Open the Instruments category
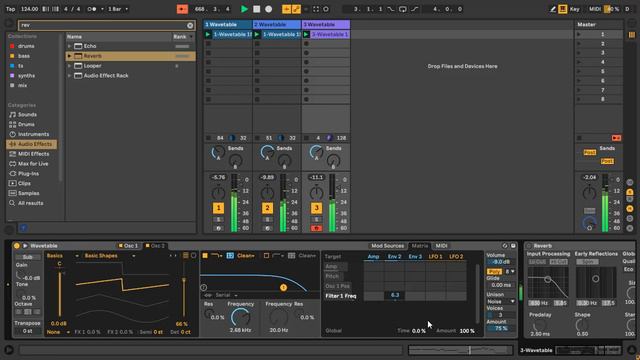640x360 pixels. coord(33,134)
